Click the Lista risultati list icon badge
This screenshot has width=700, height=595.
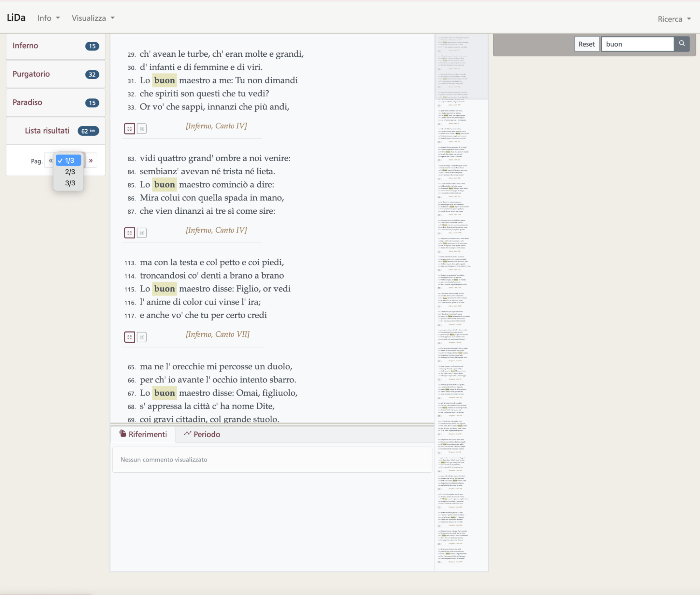point(88,131)
